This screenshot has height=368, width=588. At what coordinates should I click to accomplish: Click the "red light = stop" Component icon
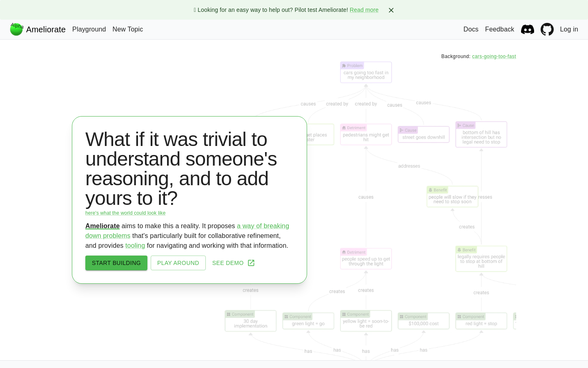click(459, 317)
